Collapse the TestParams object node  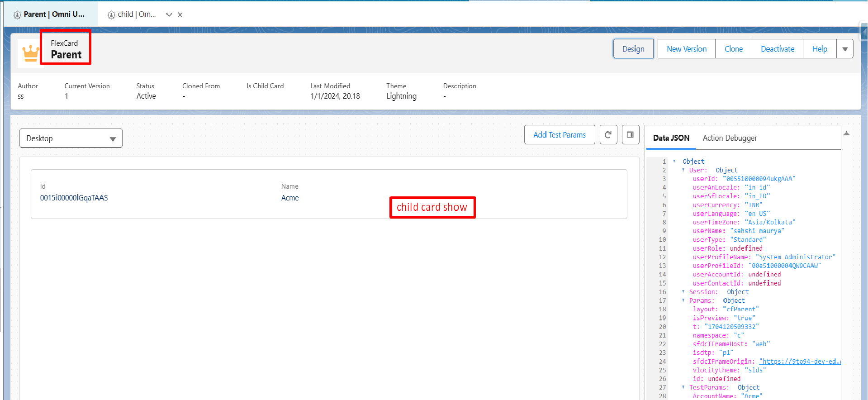click(x=683, y=387)
